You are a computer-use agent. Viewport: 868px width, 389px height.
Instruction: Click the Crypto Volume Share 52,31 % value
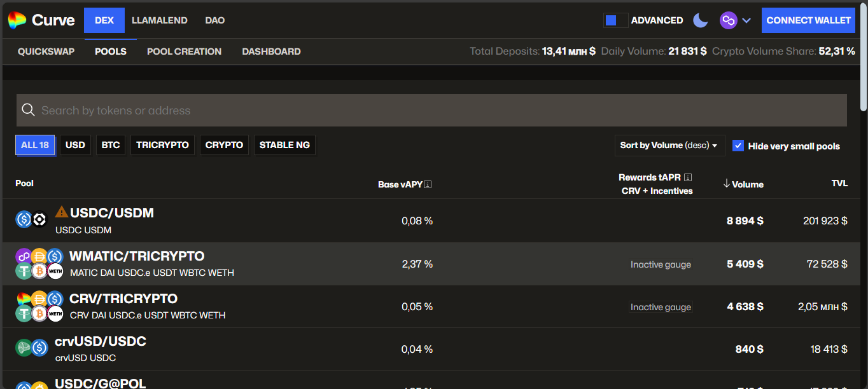pos(837,51)
